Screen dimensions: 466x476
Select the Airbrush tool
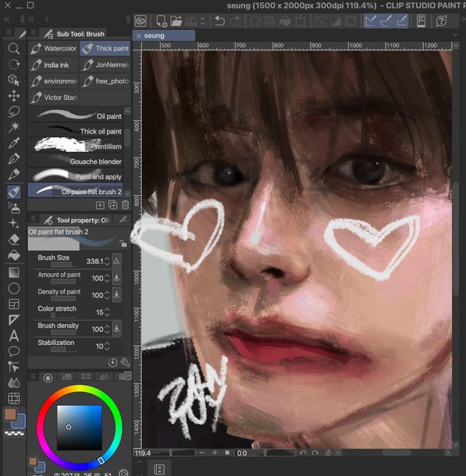(14, 208)
